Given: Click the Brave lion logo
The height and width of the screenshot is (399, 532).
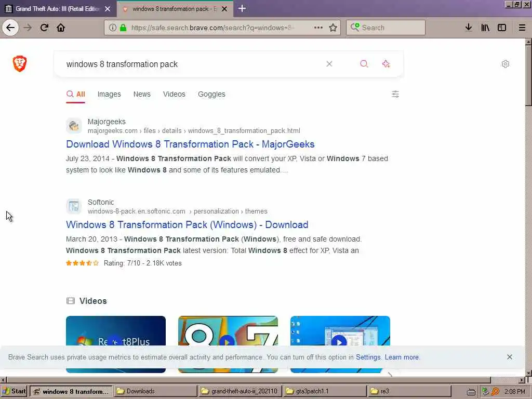Looking at the screenshot, I should [20, 63].
